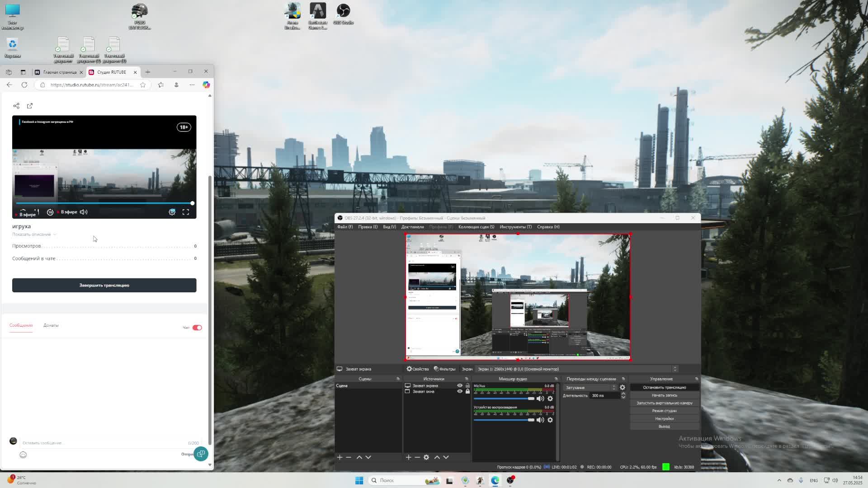Unlock the Захват окна source
The width and height of the screenshot is (868, 488).
(467, 391)
